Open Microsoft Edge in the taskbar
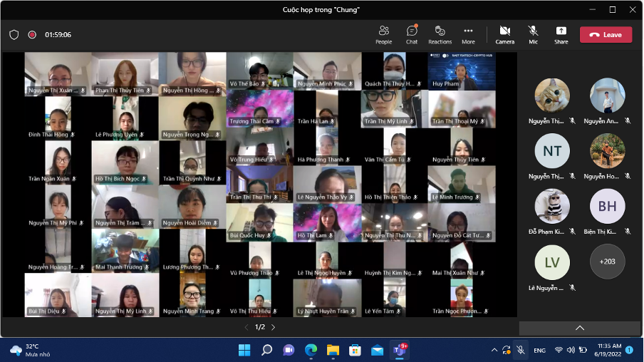Viewport: 644px width, 362px height. click(x=311, y=350)
